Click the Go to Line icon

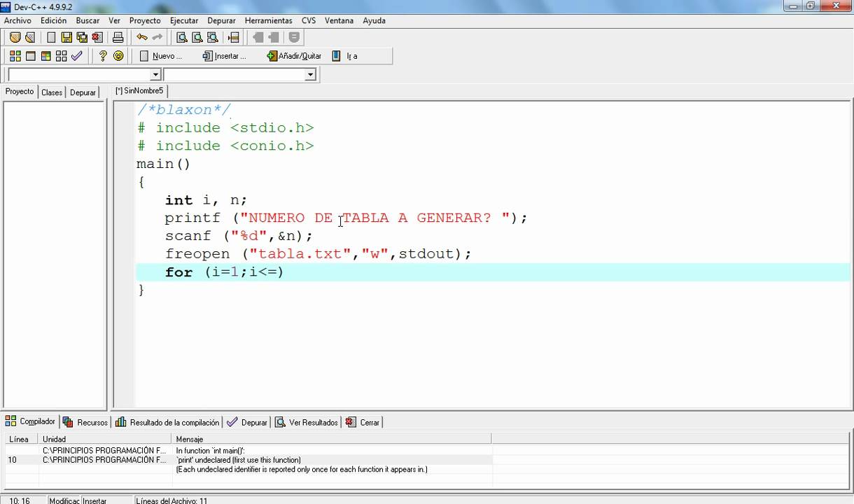click(233, 37)
